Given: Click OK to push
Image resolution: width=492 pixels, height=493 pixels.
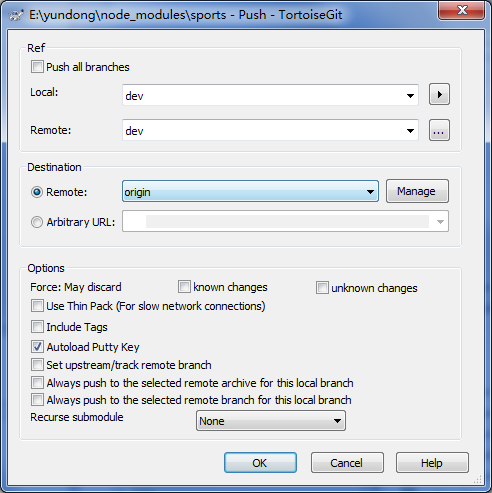Looking at the screenshot, I should (260, 463).
